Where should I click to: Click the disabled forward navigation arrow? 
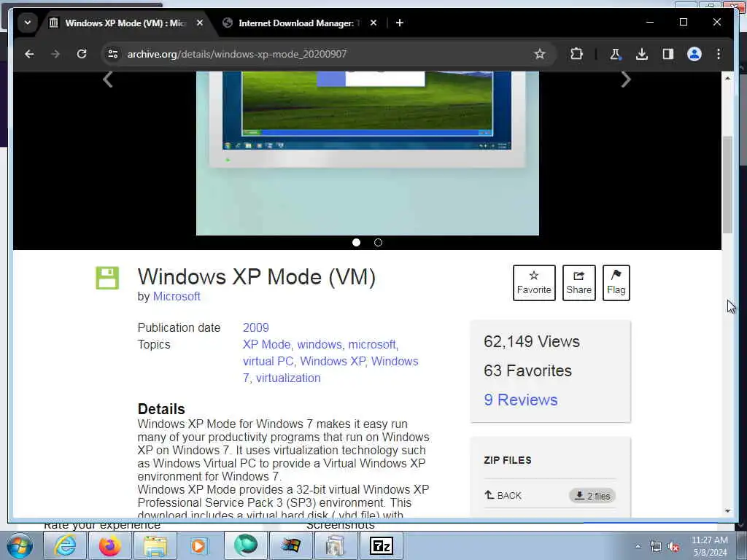pos(55,54)
